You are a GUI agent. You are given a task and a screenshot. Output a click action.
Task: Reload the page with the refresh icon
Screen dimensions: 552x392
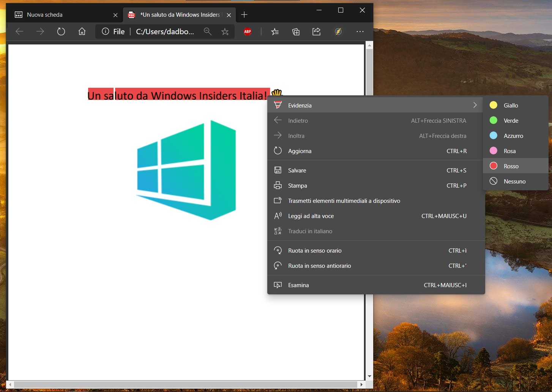(61, 32)
